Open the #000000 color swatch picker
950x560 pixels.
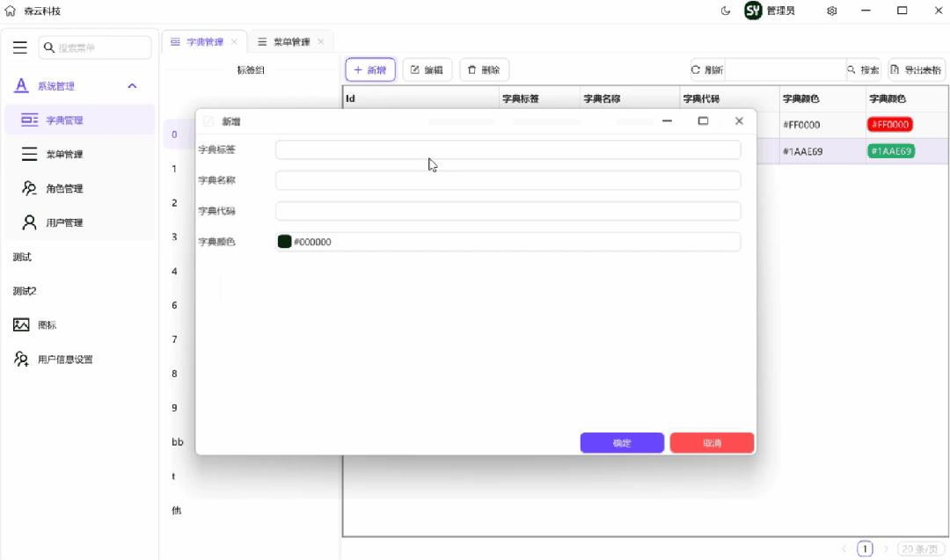(x=283, y=240)
